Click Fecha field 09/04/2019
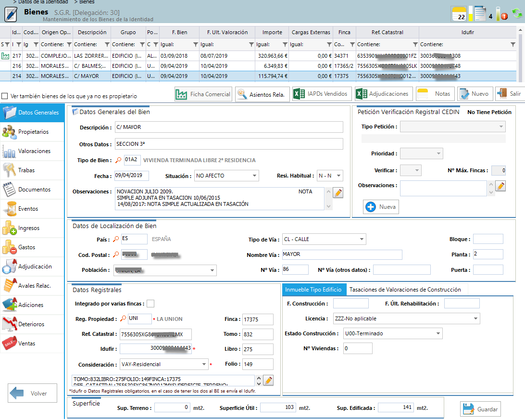This screenshot has height=420, width=525. [132, 176]
